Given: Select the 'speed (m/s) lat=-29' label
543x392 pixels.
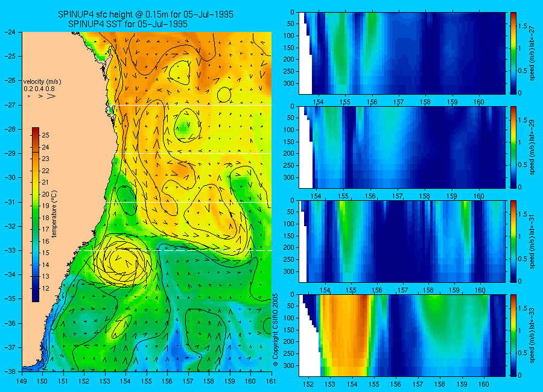Looking at the screenshot, I should 532,147.
